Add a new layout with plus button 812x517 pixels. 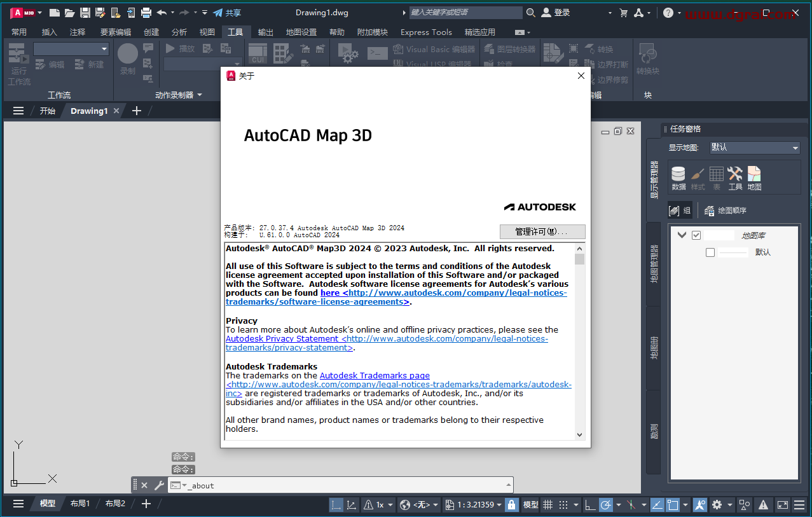click(x=146, y=504)
